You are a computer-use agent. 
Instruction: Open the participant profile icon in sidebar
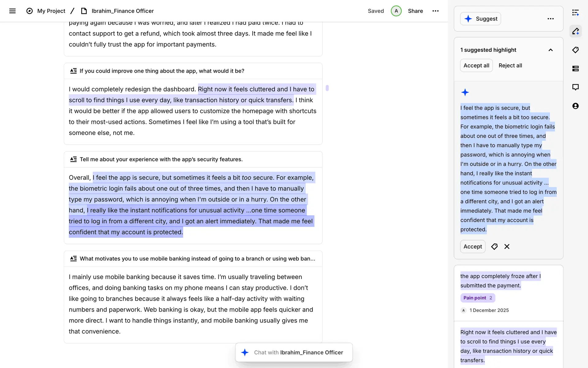coord(575,106)
